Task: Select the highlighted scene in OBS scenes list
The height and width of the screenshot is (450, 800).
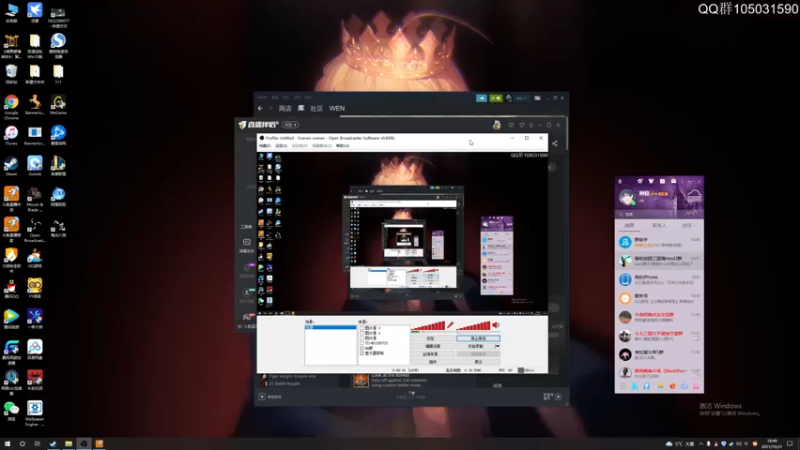Action: tap(331, 327)
